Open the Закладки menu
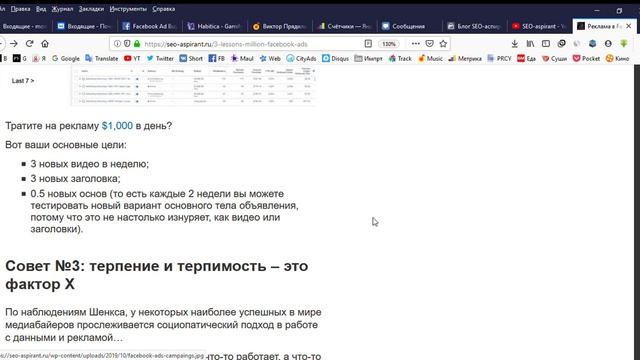Image resolution: width=640 pixels, height=360 pixels. tap(91, 9)
